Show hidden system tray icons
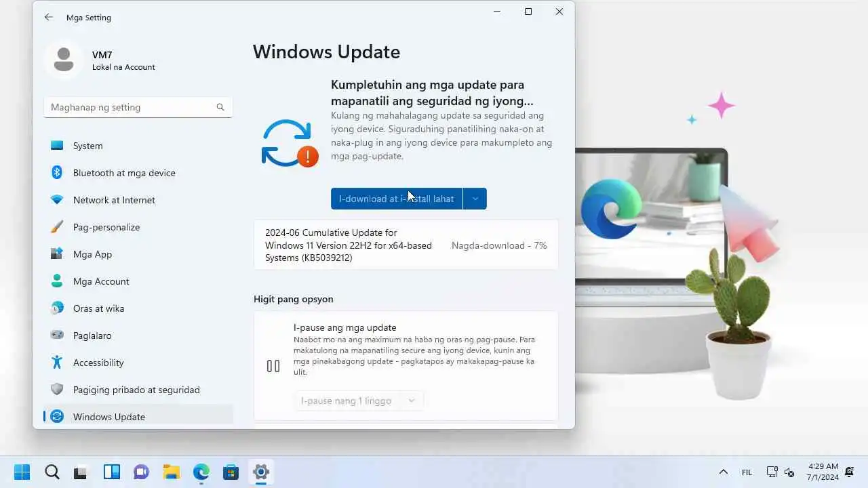The height and width of the screenshot is (488, 868). coord(723,472)
